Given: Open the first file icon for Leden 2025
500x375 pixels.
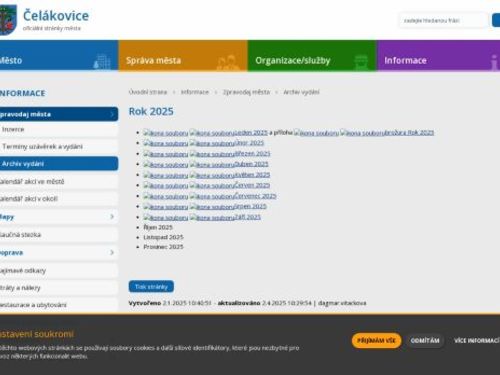Looking at the screenshot, I should pos(166,133).
